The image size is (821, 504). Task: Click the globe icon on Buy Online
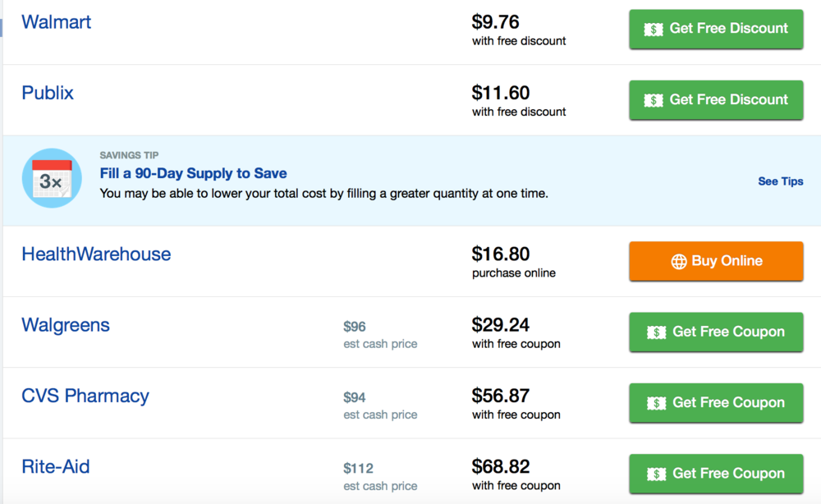[x=678, y=262]
